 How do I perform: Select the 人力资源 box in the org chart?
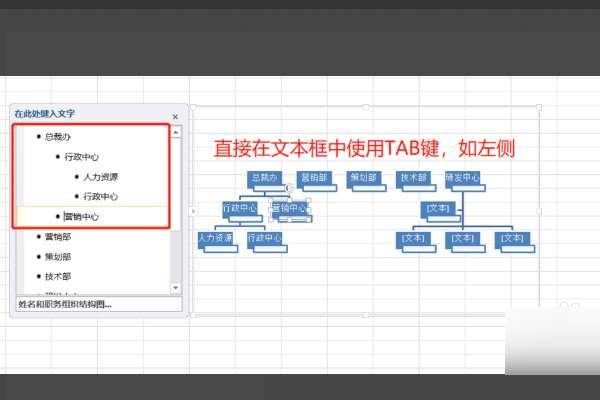click(215, 238)
